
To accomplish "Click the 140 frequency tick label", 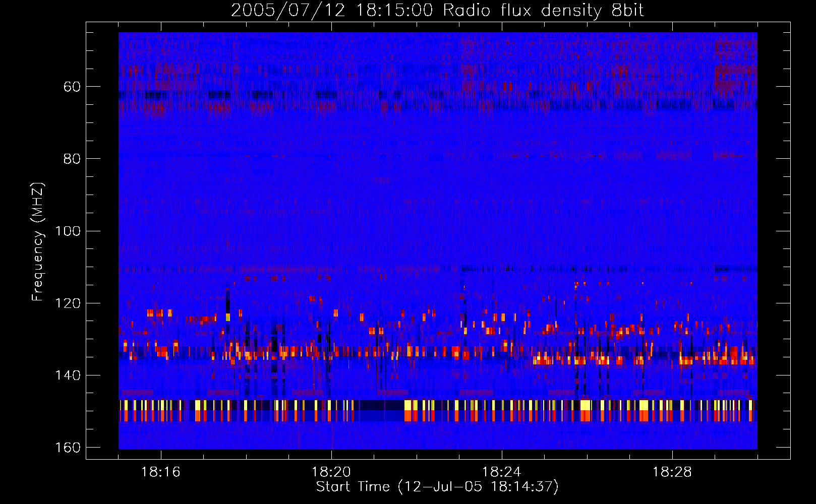I will 68,375.
